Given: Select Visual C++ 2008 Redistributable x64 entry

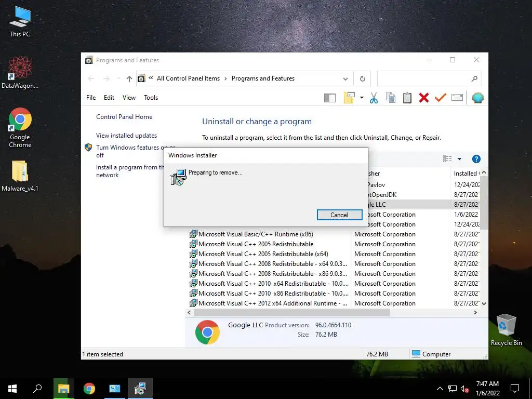Looking at the screenshot, I should (272, 263).
